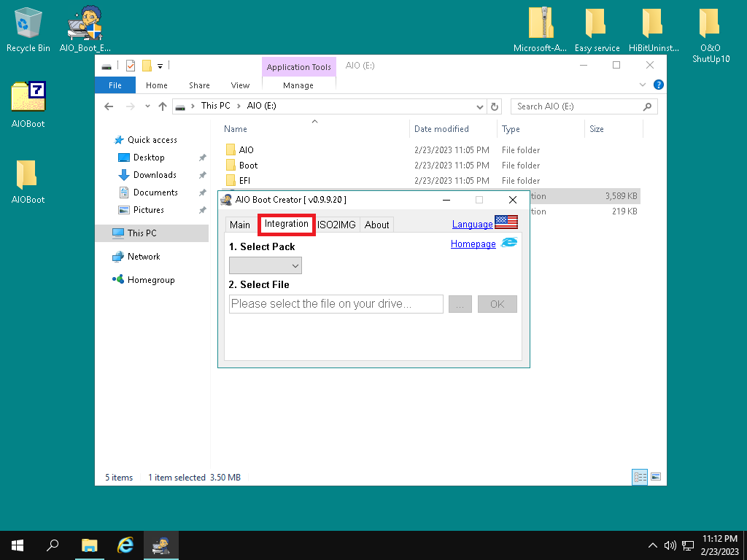Open the Main tab in AIO Boot Creator
747x560 pixels.
[x=240, y=225]
